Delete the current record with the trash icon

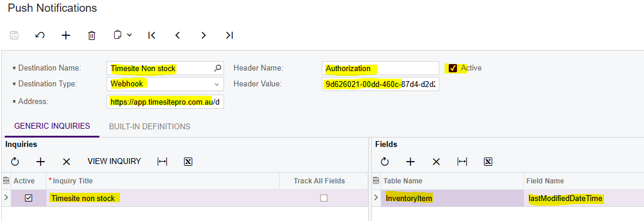point(92,35)
